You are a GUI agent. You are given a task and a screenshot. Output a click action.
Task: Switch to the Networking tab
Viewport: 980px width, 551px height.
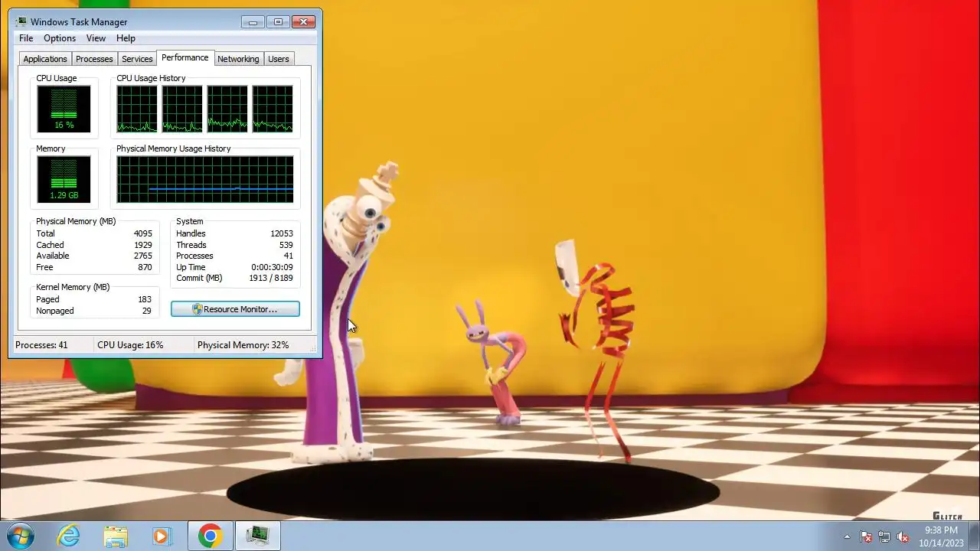[238, 59]
